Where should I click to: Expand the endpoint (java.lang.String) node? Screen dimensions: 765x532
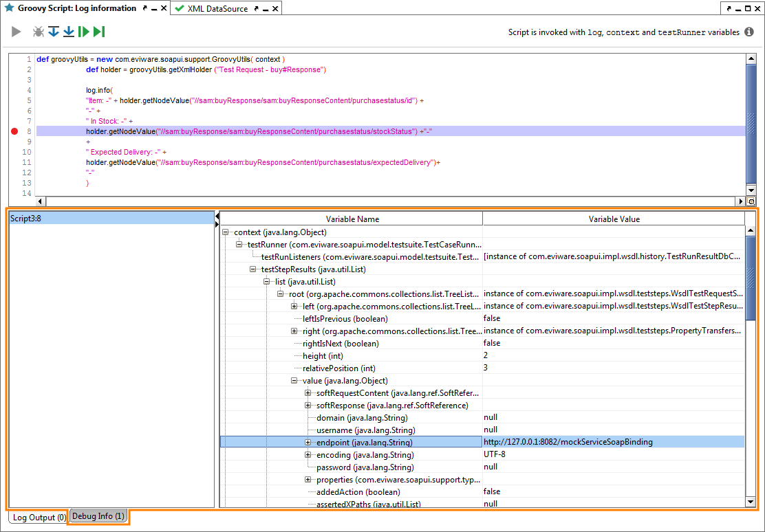click(308, 442)
